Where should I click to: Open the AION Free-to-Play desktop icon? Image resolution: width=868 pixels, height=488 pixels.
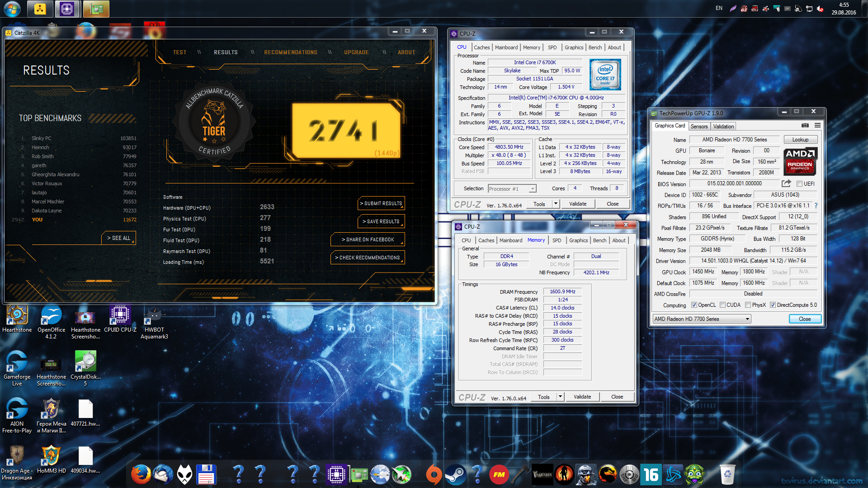pos(17,416)
